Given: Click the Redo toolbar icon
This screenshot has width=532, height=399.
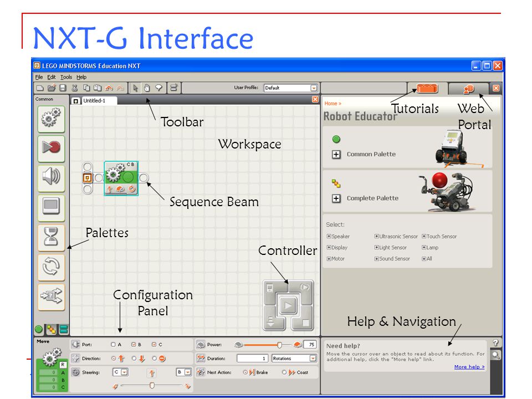Looking at the screenshot, I should pyautogui.click(x=120, y=88).
